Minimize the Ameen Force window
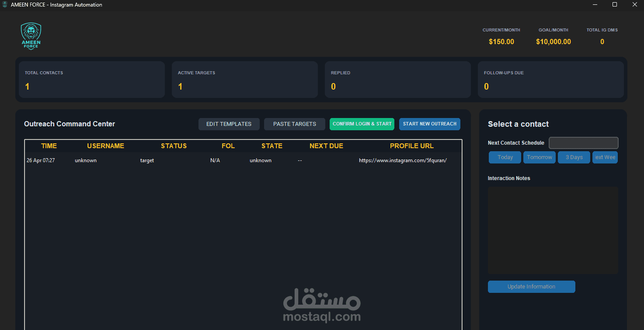The image size is (644, 330). tap(595, 5)
